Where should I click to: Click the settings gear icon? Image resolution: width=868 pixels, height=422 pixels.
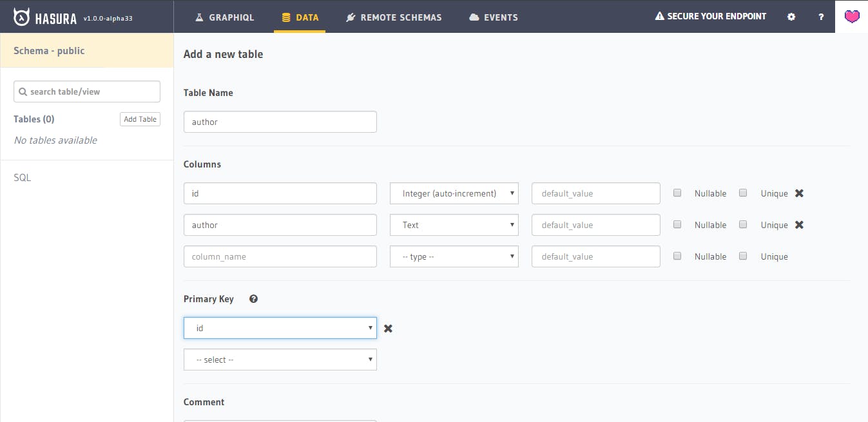(x=791, y=17)
